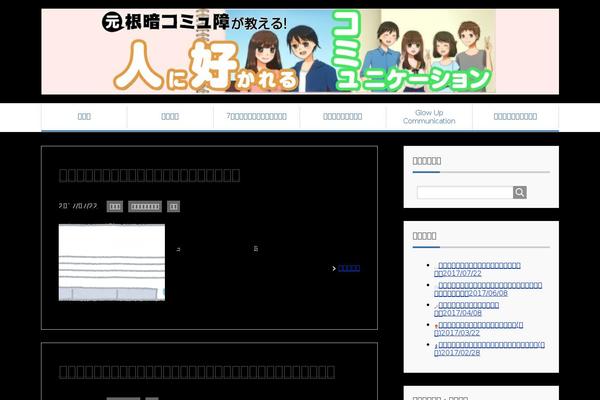
Task: Follow the read-more link beside the chevron
Action: coord(349,268)
